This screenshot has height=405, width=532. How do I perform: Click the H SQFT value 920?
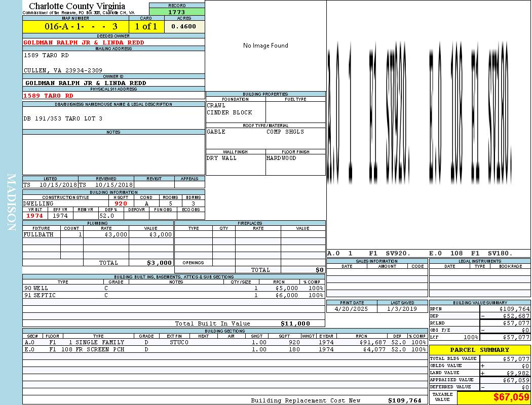click(121, 204)
